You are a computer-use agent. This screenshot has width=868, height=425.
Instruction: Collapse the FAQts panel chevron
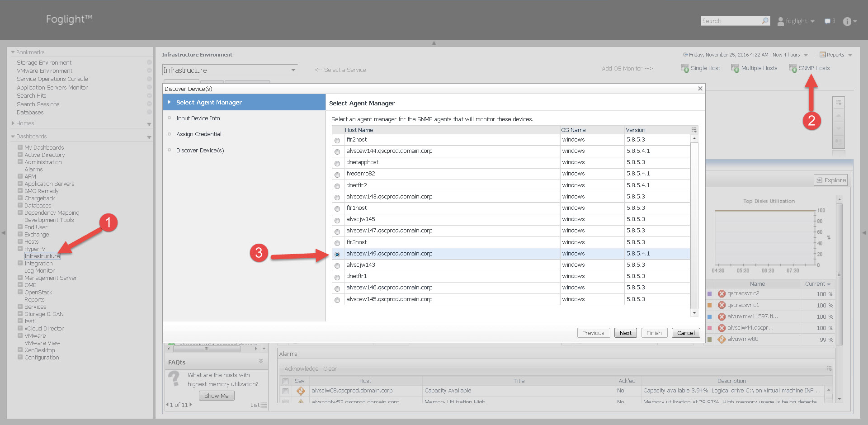coord(261,361)
